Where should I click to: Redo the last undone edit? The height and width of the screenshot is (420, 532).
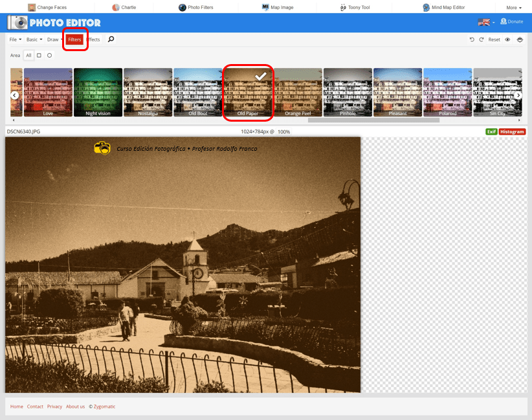tap(481, 39)
